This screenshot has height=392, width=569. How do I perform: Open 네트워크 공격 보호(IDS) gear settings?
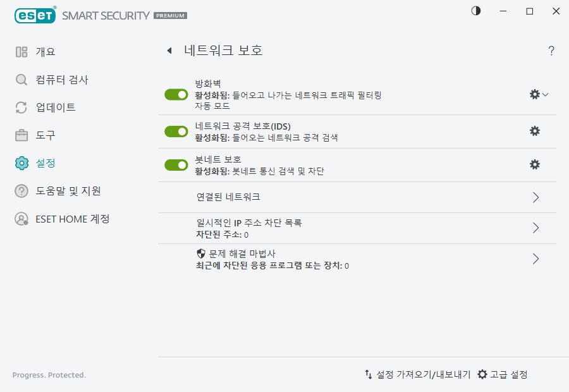534,131
